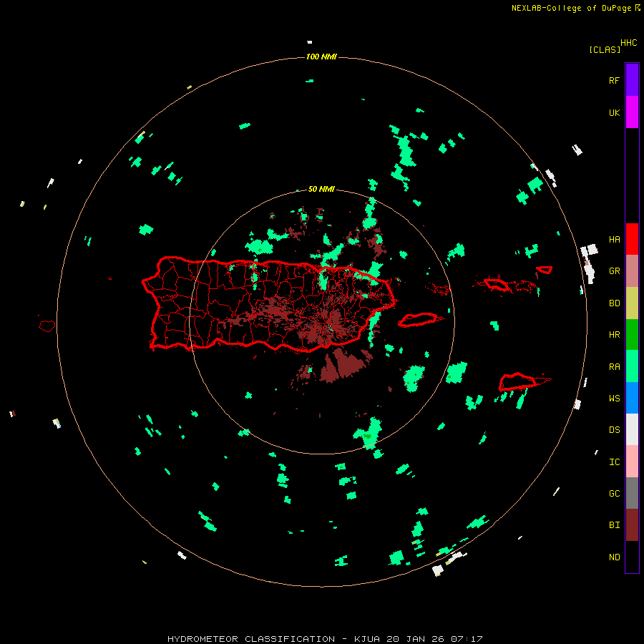Click the 20 JAN 26 date text

(416, 639)
